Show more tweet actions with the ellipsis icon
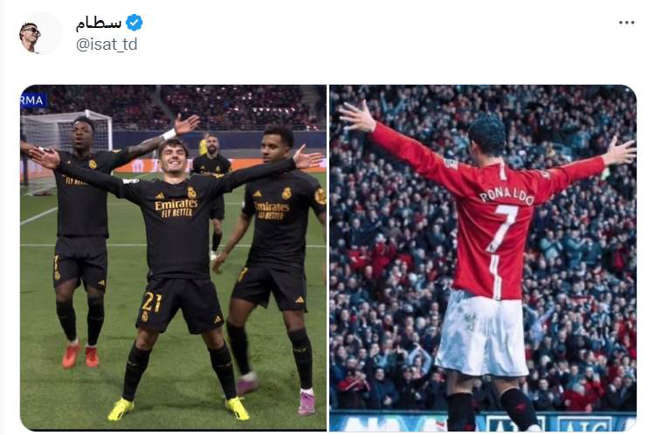The image size is (648, 435). 627,23
